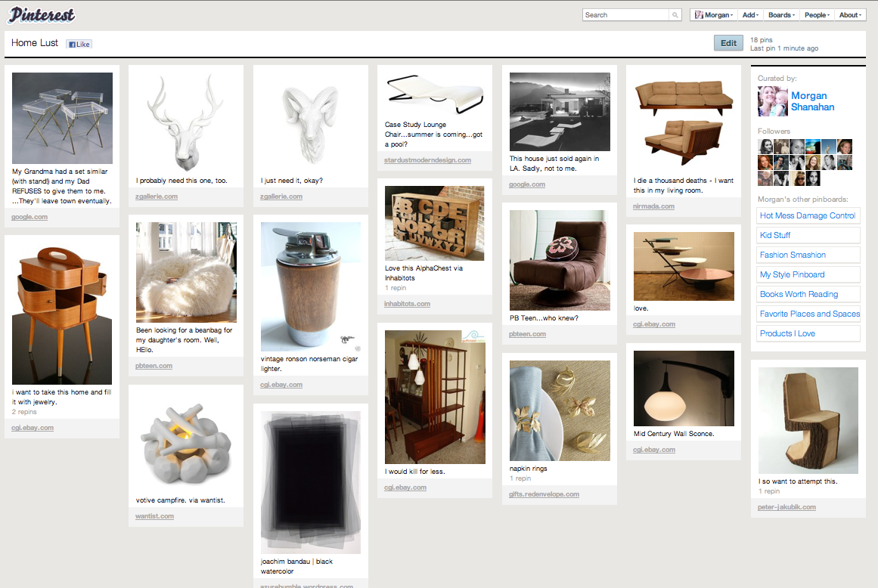The height and width of the screenshot is (588, 878).
Task: Click the Facebook Like button
Action: [x=79, y=45]
